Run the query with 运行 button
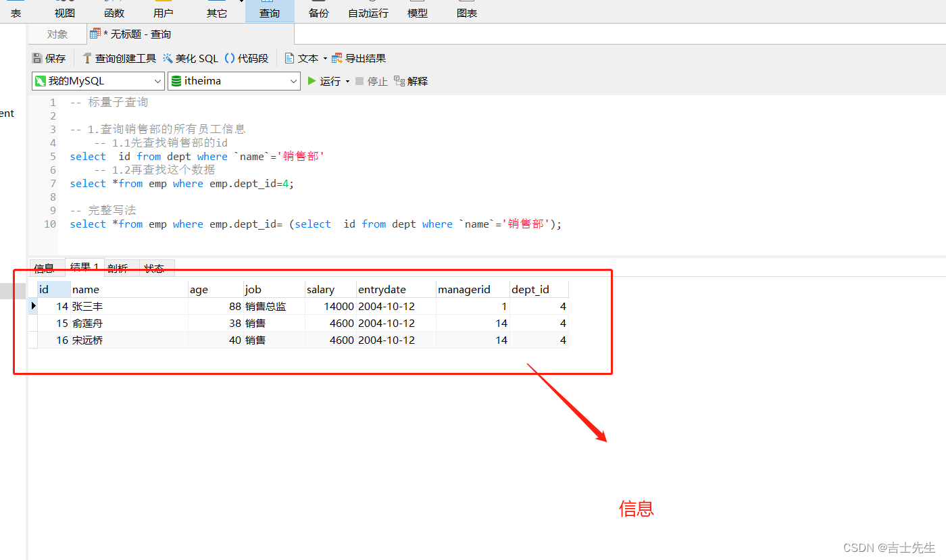Image resolution: width=946 pixels, height=560 pixels. click(x=324, y=81)
